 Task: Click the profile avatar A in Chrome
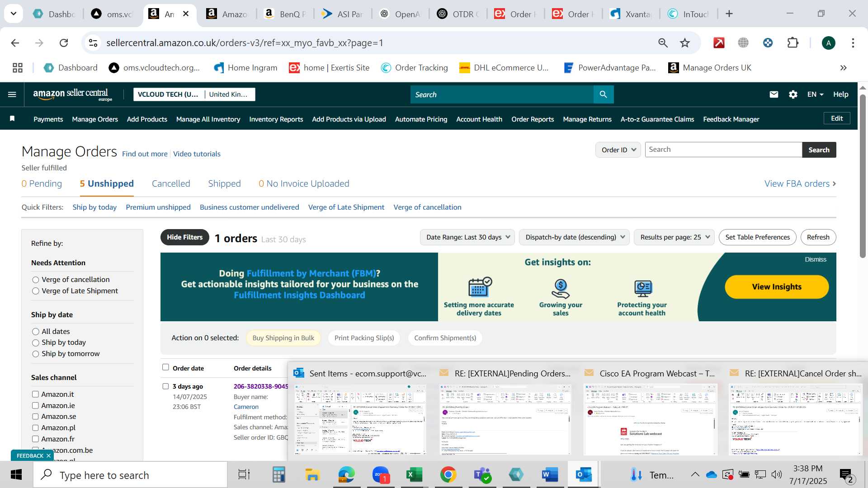click(x=828, y=43)
